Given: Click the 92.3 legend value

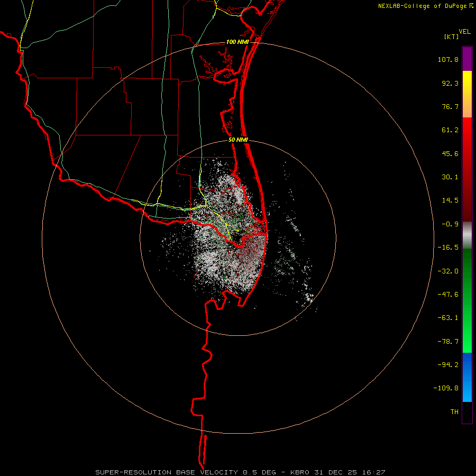Looking at the screenshot, I should click(x=450, y=83).
